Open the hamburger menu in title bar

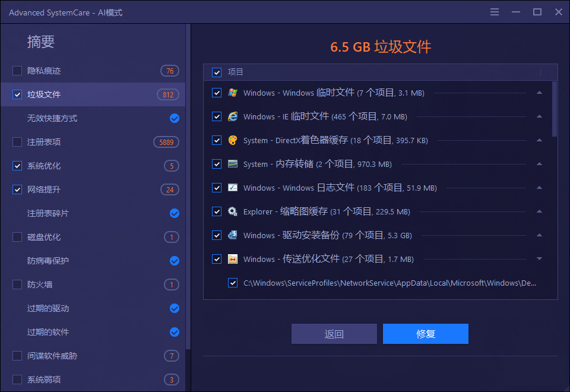495,11
